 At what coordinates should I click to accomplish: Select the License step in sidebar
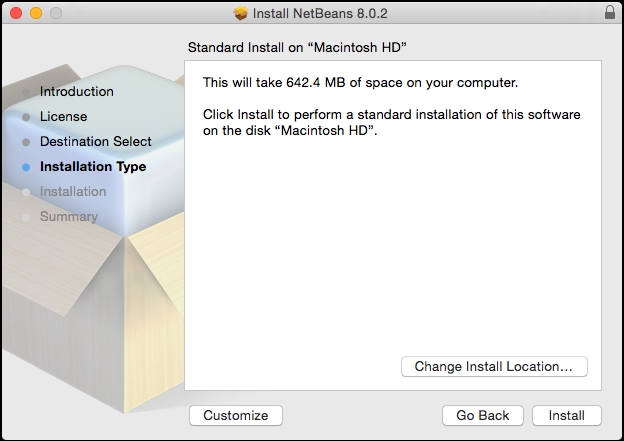(x=63, y=117)
